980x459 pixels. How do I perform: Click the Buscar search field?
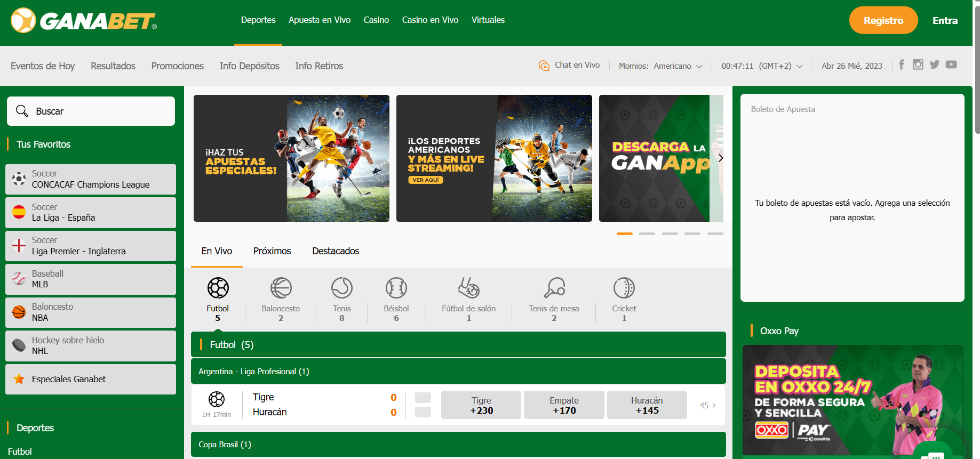(91, 111)
